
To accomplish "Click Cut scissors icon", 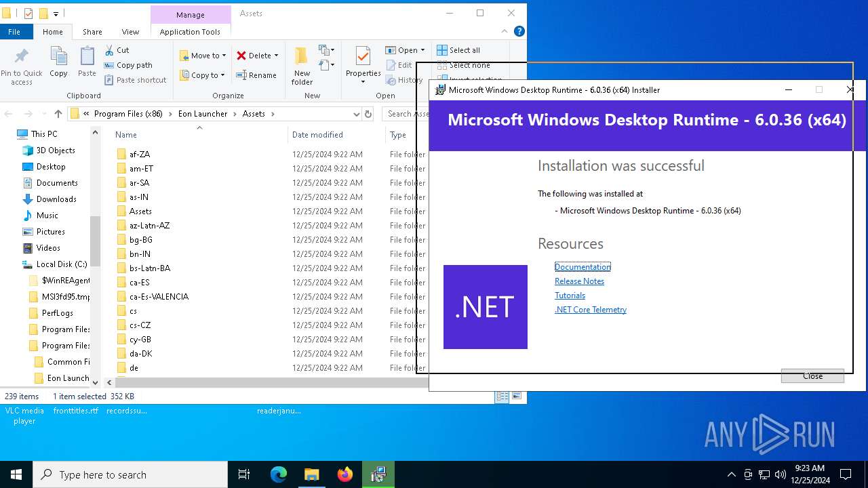I will coord(109,50).
